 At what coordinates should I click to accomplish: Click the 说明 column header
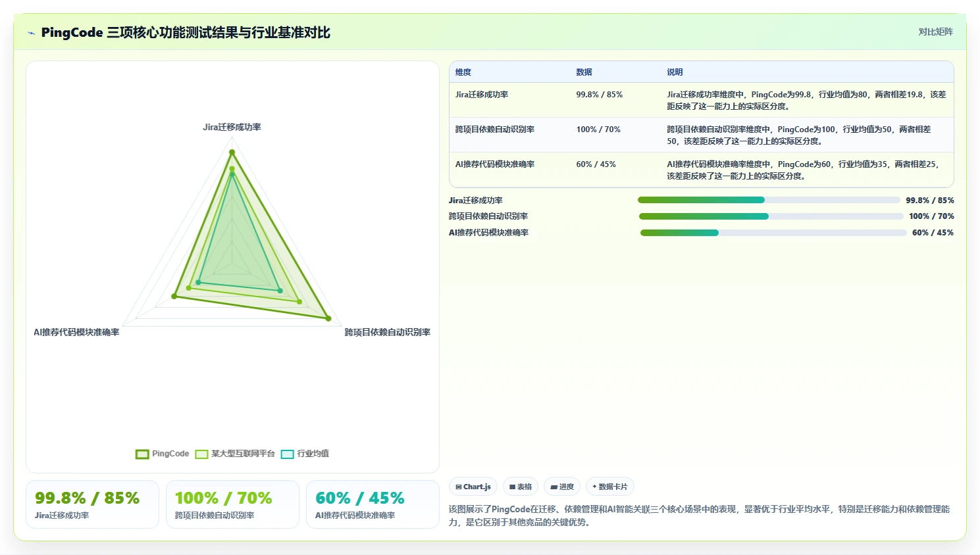pyautogui.click(x=675, y=72)
